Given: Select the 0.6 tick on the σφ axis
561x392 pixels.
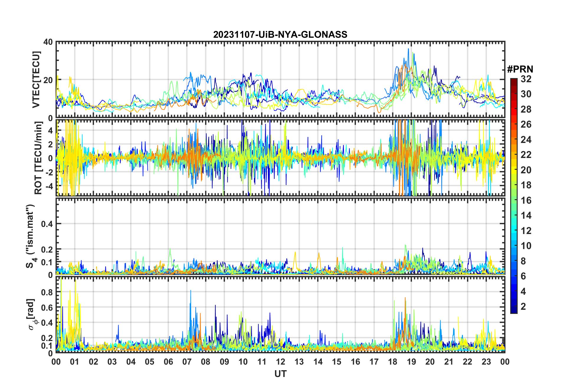Looking at the screenshot, I should point(47,307).
